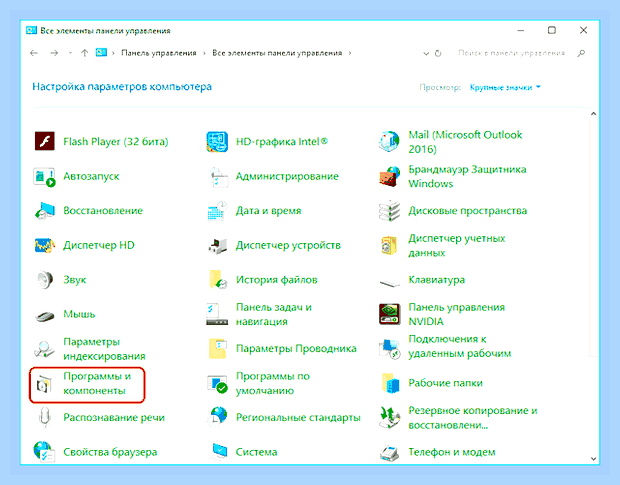Open the Клавиатура text link
This screenshot has height=485, width=620.
point(437,280)
